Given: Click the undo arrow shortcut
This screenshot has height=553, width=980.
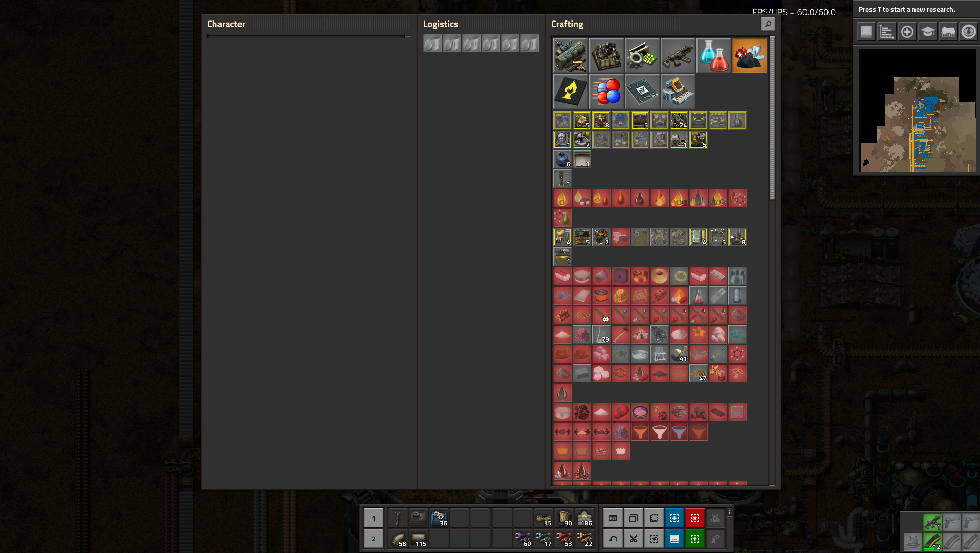Looking at the screenshot, I should coord(613,539).
